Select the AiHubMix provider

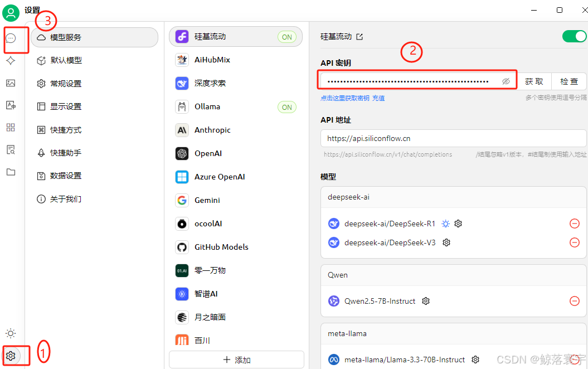point(236,60)
